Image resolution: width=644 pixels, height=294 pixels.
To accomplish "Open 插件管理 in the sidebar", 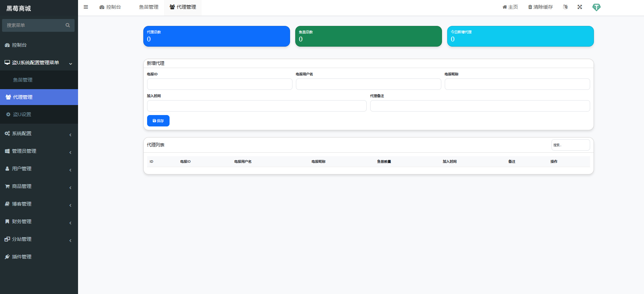I will (x=22, y=257).
